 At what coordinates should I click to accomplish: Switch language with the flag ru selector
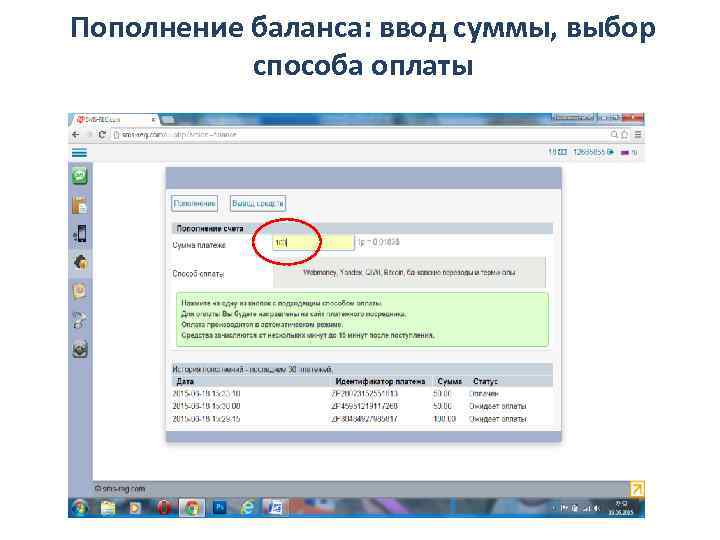tap(629, 152)
